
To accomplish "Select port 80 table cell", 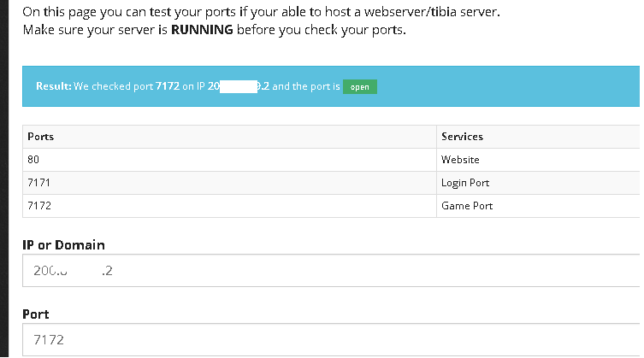I will tap(229, 160).
